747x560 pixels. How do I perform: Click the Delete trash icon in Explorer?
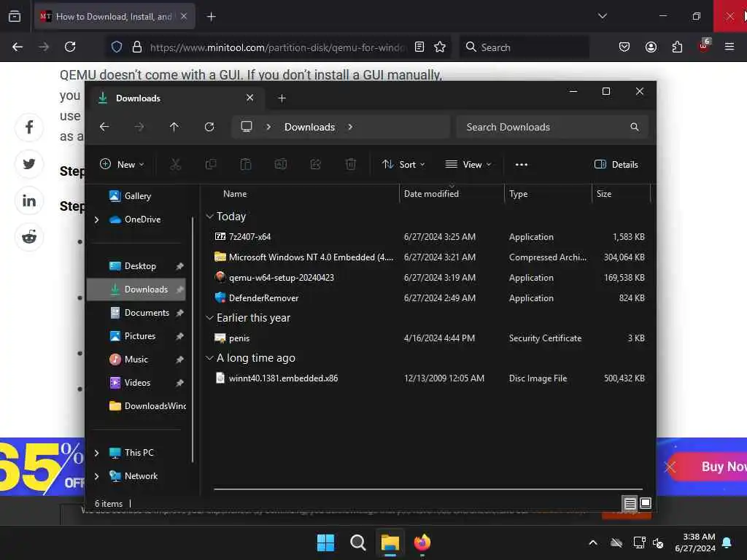351,164
